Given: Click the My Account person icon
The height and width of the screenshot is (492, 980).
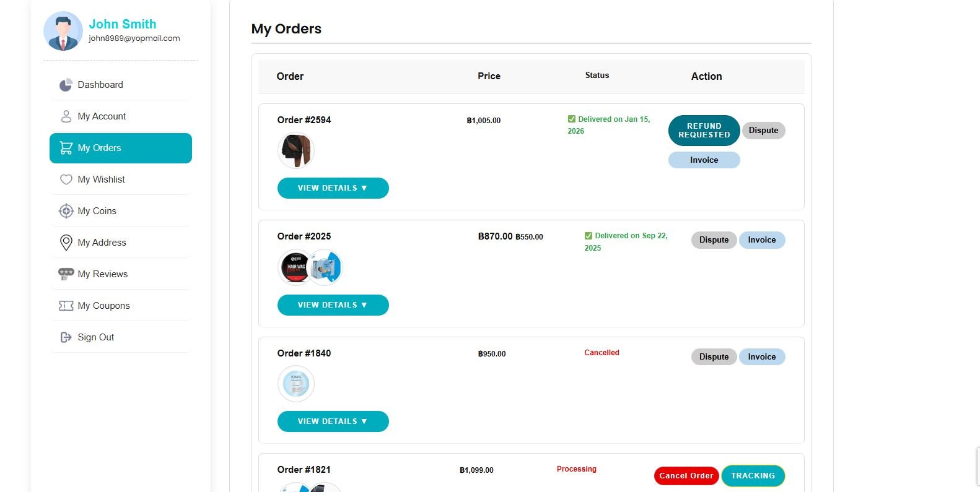Looking at the screenshot, I should 66,116.
